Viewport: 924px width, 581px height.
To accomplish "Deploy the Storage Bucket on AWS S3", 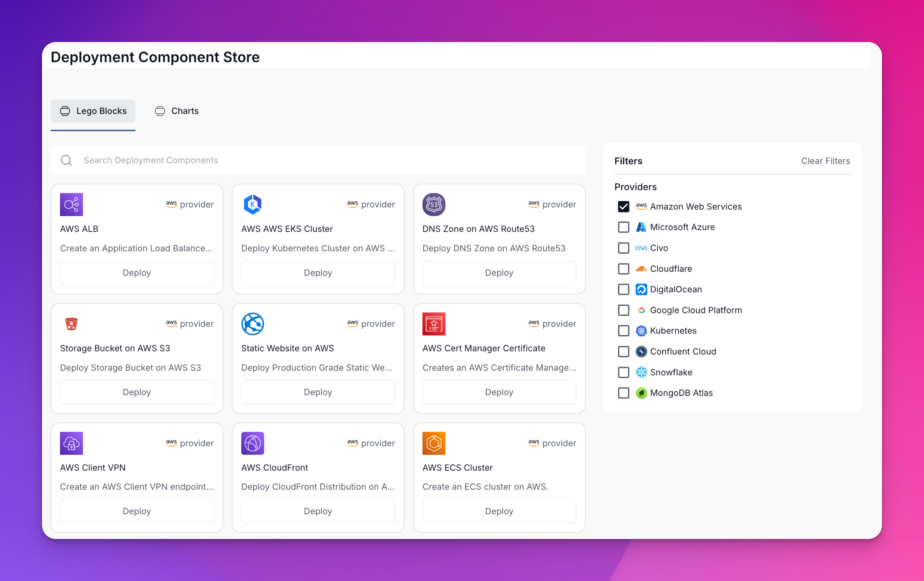I will (x=136, y=392).
